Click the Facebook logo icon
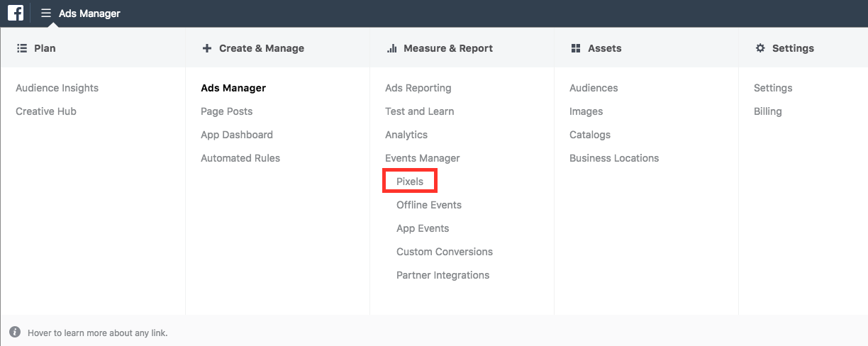 16,13
